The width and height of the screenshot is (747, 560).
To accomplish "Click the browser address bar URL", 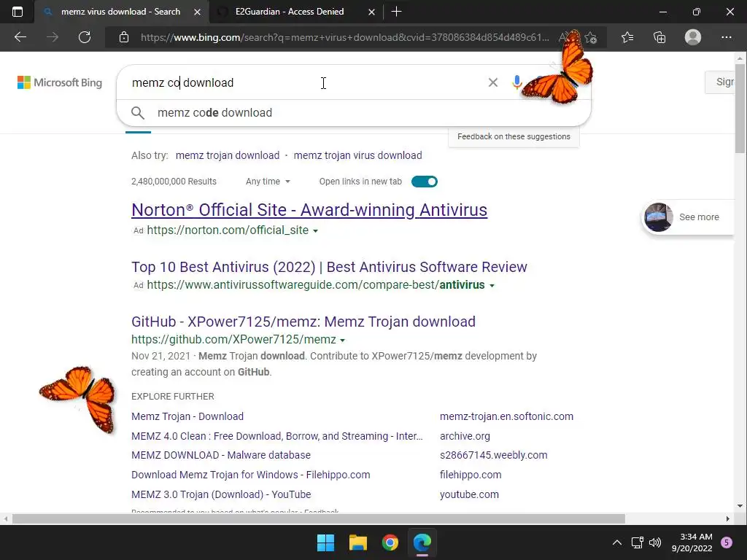I will click(345, 37).
